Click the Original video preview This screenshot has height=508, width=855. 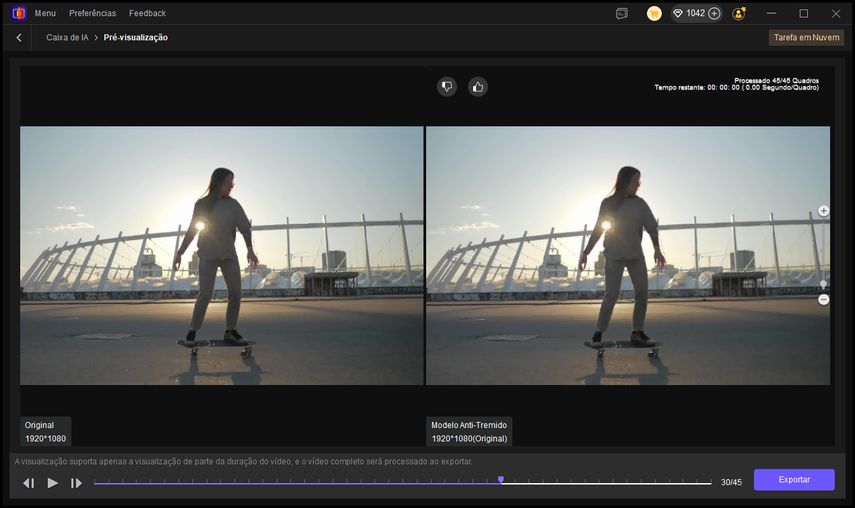pyautogui.click(x=221, y=256)
